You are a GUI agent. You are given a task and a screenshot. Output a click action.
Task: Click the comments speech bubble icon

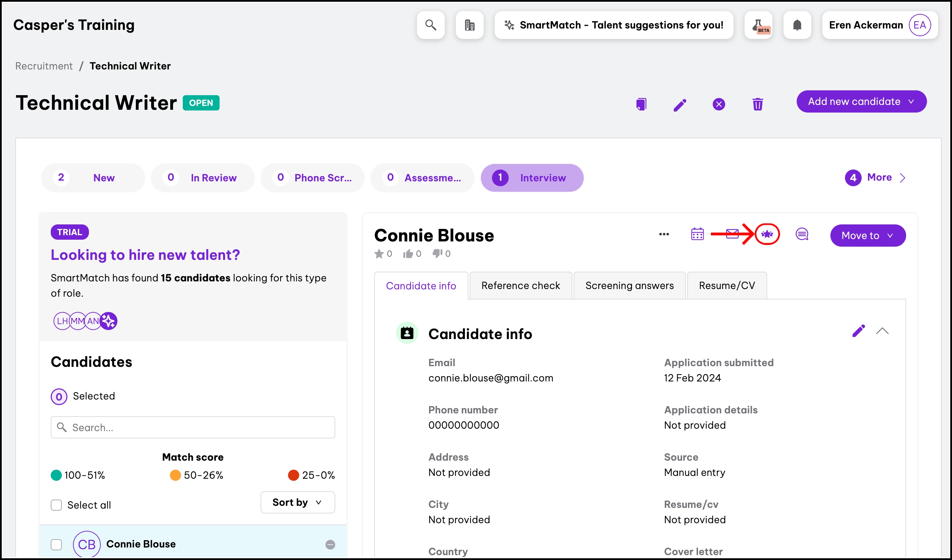[802, 234]
